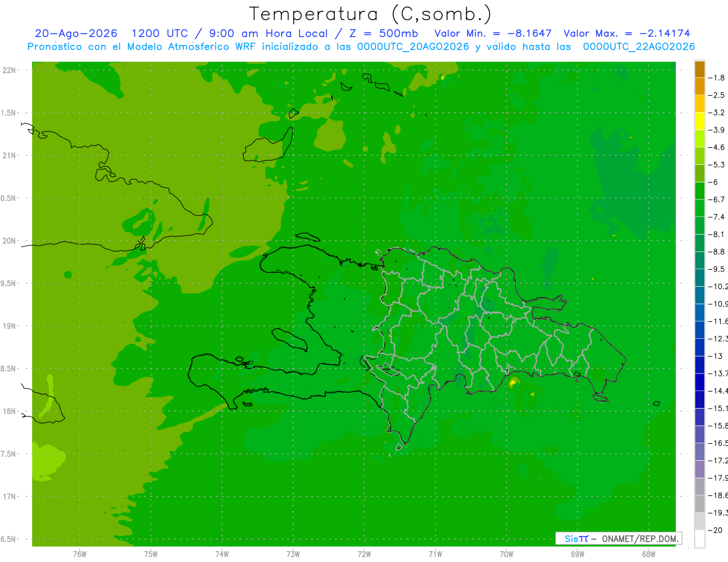
Task: Click the -17.9 colorbar label
Action: point(719,478)
